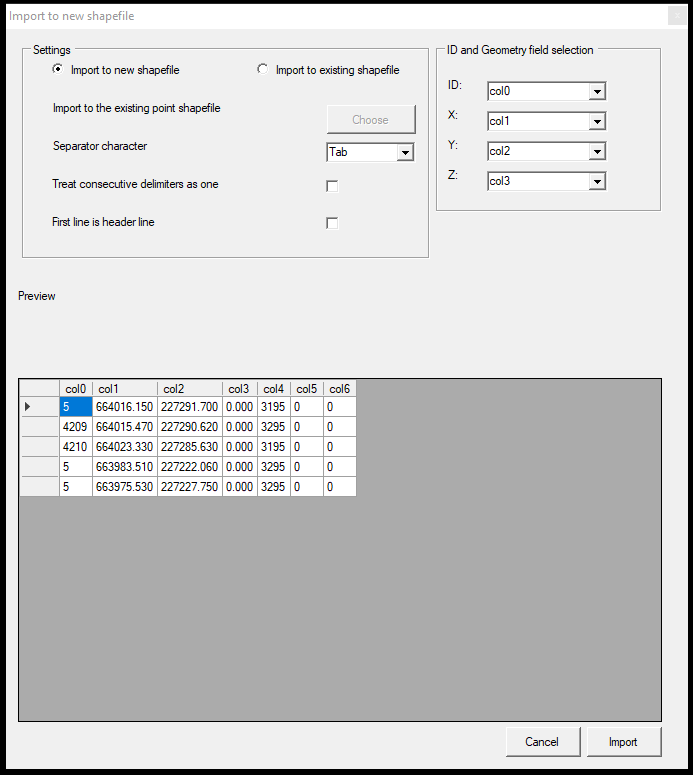Select the cell containing 663983.510
The height and width of the screenshot is (775, 693).
(125, 467)
